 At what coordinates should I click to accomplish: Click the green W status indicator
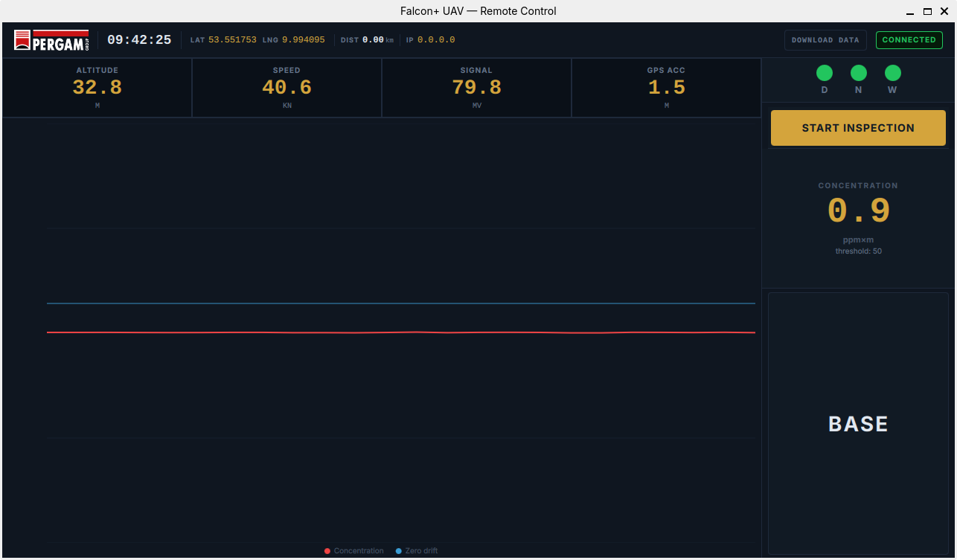point(892,73)
